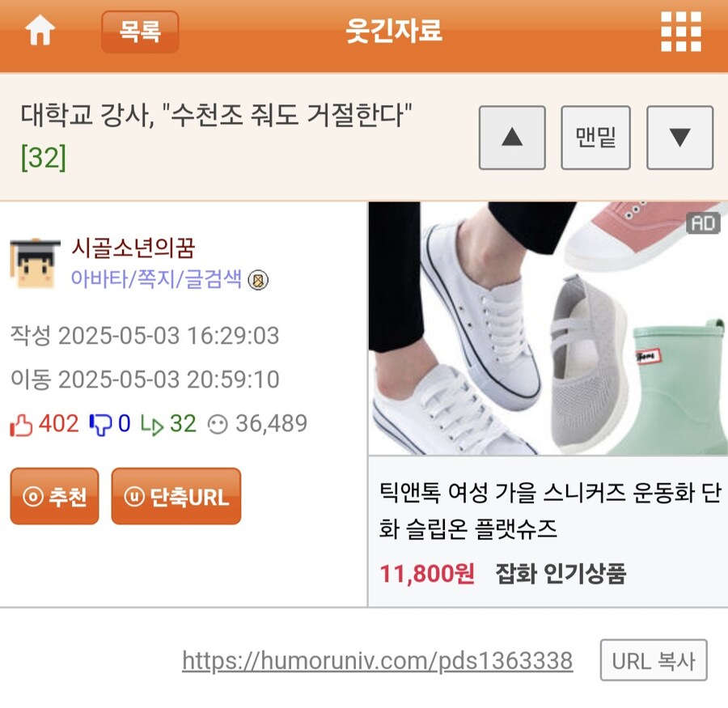
Task: Open 아바타/쪽지/글검색 user links
Action: [x=156, y=279]
